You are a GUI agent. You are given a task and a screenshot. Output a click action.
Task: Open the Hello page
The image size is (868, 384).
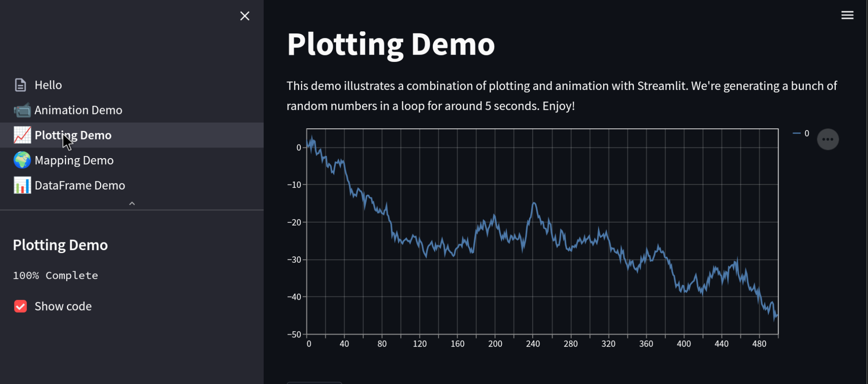click(48, 85)
